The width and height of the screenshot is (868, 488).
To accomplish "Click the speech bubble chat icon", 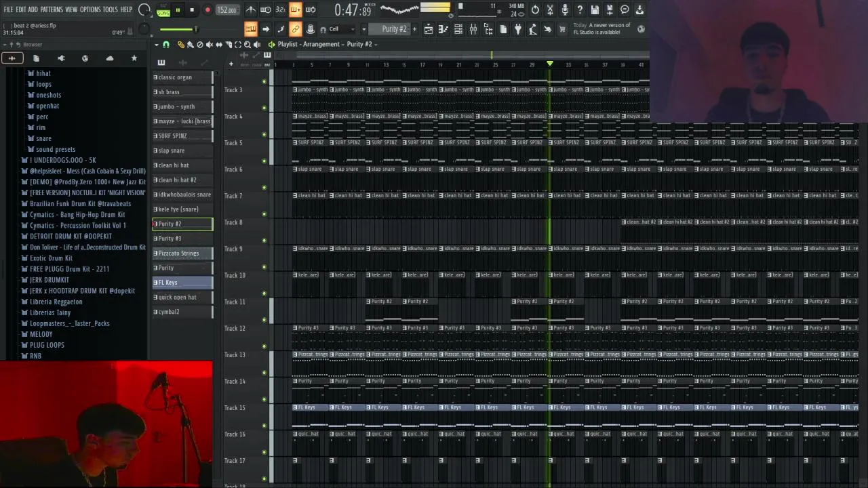I will click(x=625, y=9).
